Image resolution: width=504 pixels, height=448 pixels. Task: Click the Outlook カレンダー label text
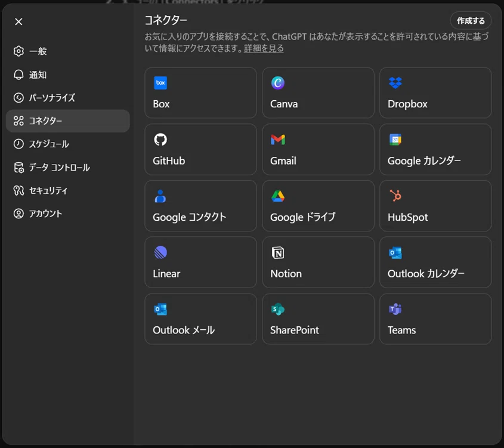point(426,273)
